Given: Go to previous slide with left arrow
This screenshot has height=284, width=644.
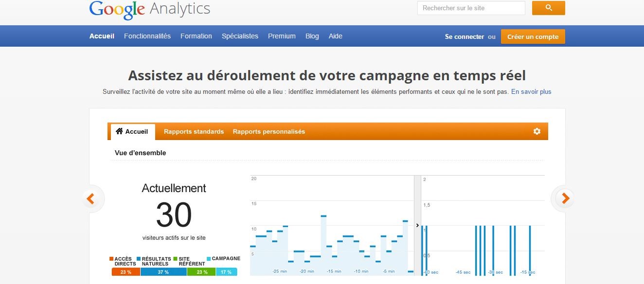Looking at the screenshot, I should point(90,198).
